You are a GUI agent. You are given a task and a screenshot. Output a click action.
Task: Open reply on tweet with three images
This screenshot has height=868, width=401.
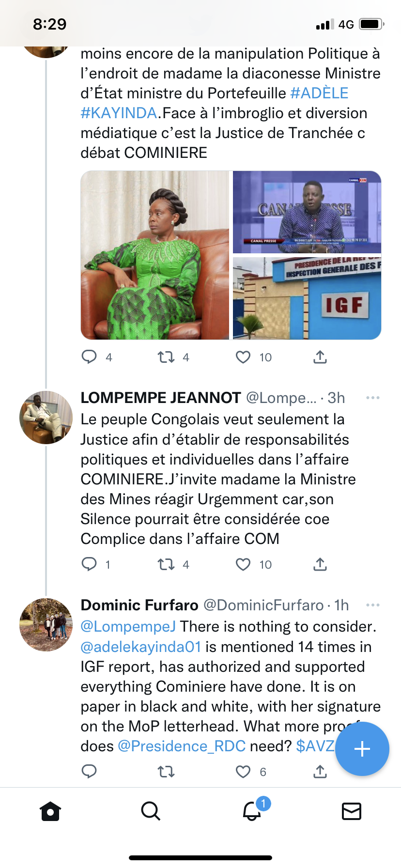click(89, 357)
